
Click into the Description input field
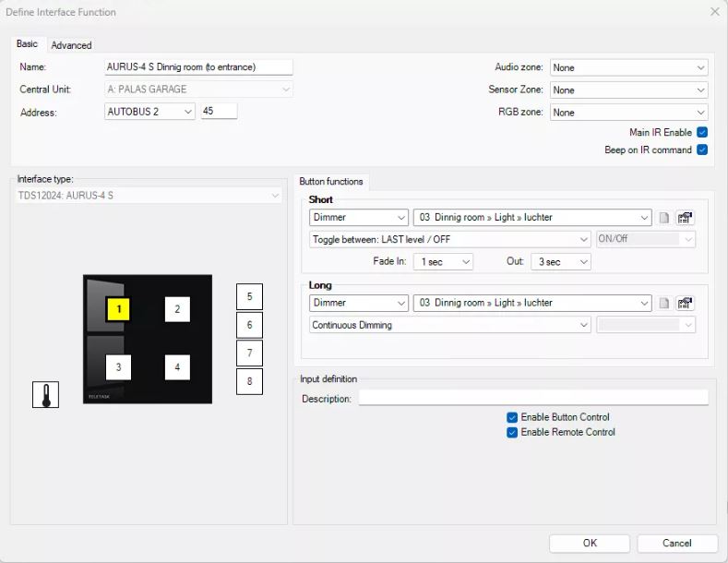(x=532, y=398)
